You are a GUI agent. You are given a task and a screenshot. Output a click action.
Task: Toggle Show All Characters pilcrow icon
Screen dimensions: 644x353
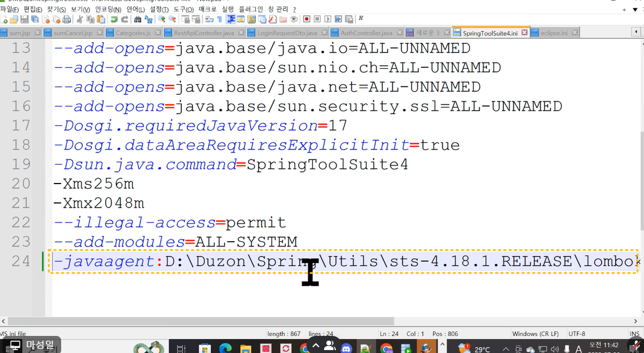219,19
